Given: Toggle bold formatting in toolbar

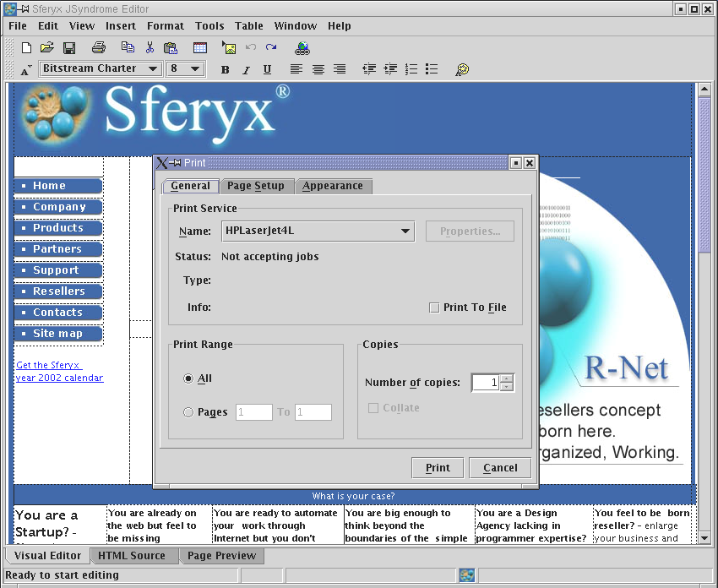Looking at the screenshot, I should pyautogui.click(x=225, y=69).
